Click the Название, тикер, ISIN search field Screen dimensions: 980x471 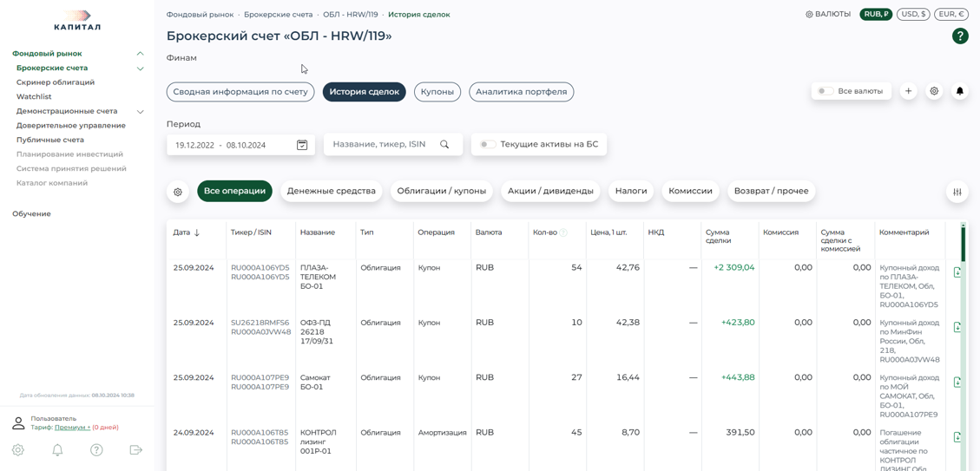tap(393, 144)
